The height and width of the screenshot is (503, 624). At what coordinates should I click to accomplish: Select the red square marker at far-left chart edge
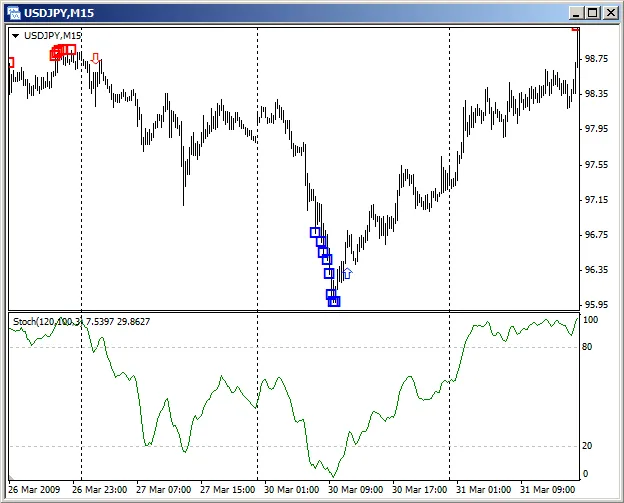click(11, 62)
